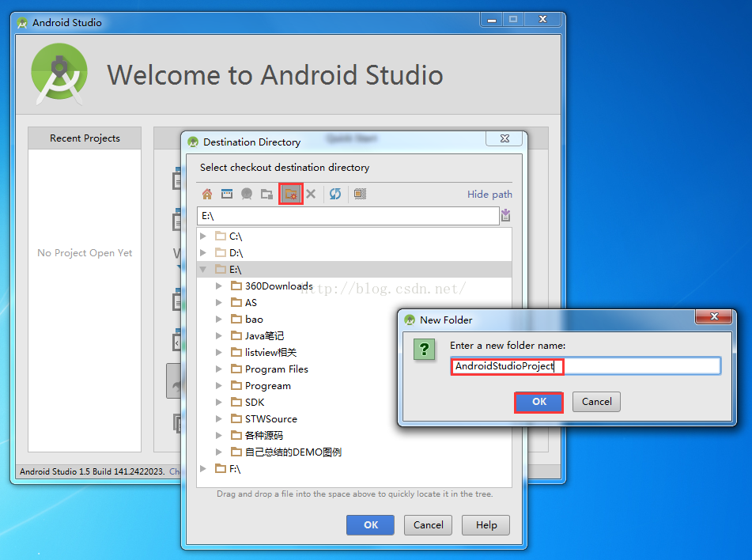
Task: Minimize the Android Studio window
Action: click(492, 20)
